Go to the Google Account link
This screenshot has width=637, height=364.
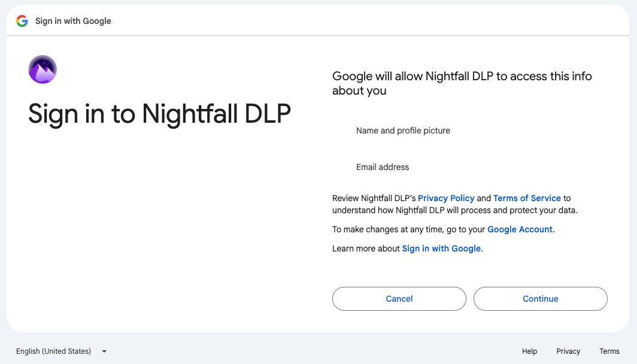(520, 229)
